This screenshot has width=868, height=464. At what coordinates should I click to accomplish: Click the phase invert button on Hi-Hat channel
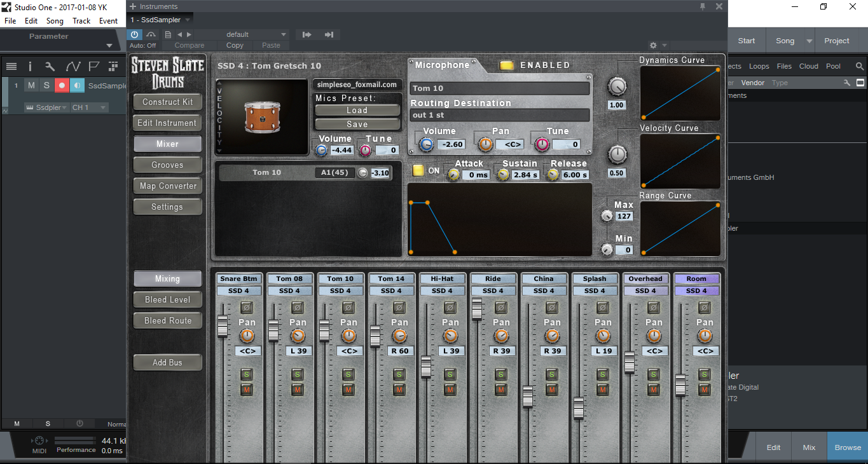point(450,308)
